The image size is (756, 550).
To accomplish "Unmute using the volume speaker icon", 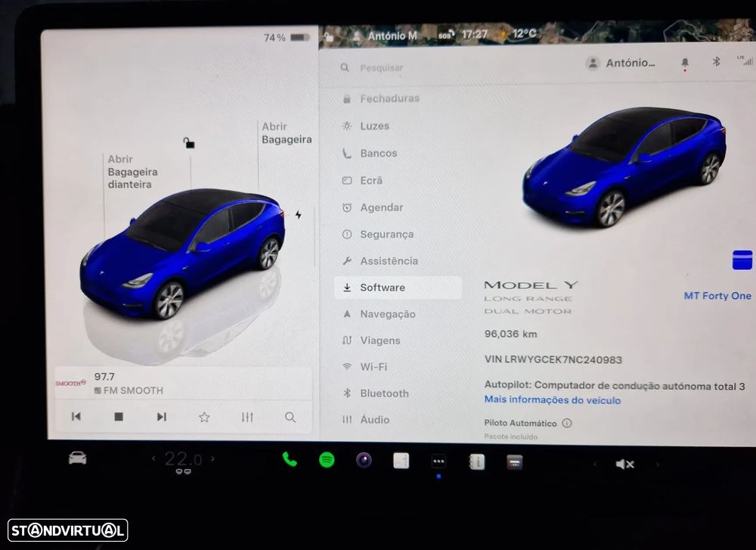I will tap(625, 464).
